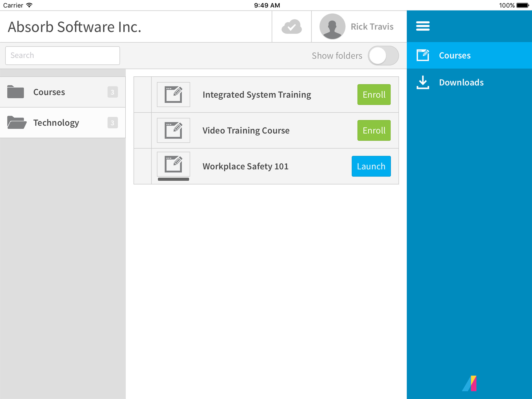The image size is (532, 399).
Task: Open the Courses folder in left panel
Action: (63, 92)
